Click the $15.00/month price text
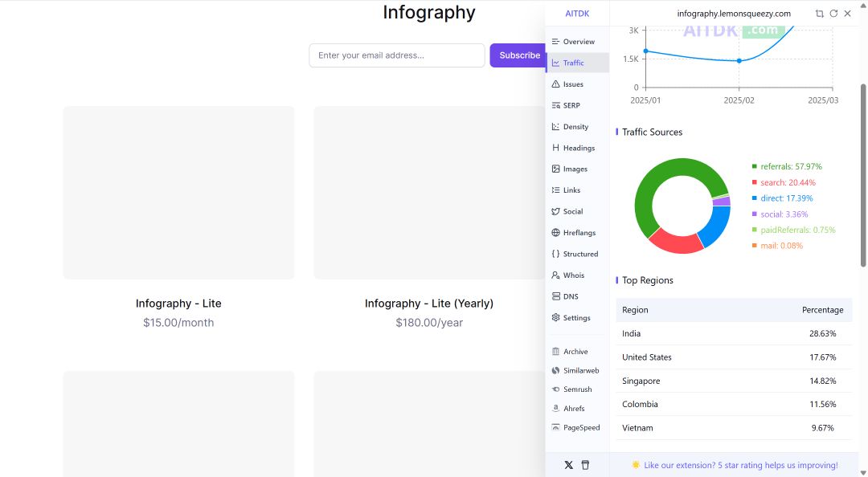Viewport: 868px width, 477px height. click(178, 323)
